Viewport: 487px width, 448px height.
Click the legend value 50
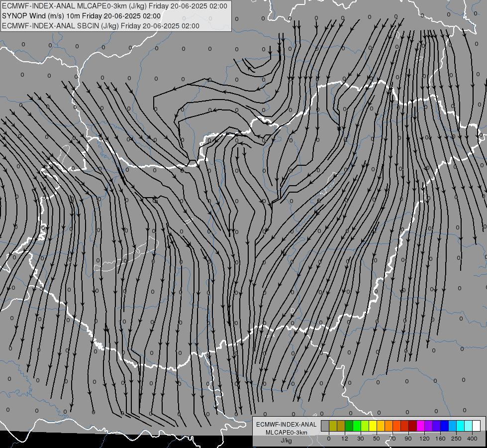click(377, 439)
